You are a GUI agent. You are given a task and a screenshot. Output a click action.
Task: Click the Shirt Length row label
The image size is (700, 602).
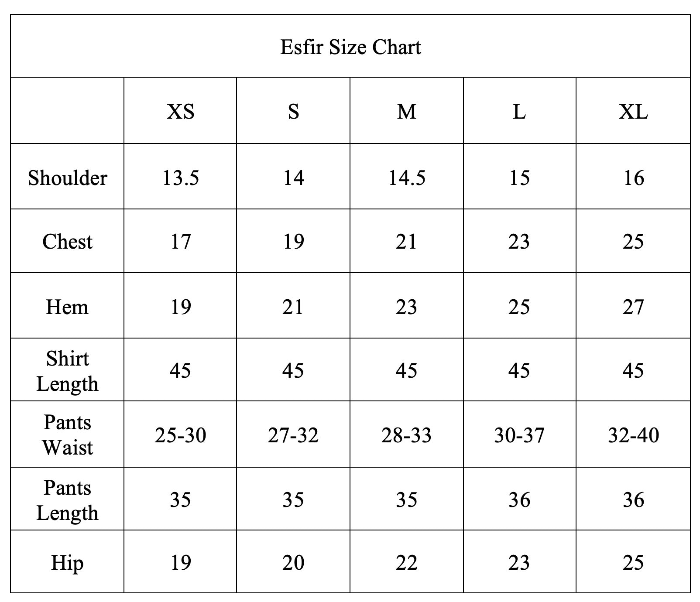click(67, 371)
